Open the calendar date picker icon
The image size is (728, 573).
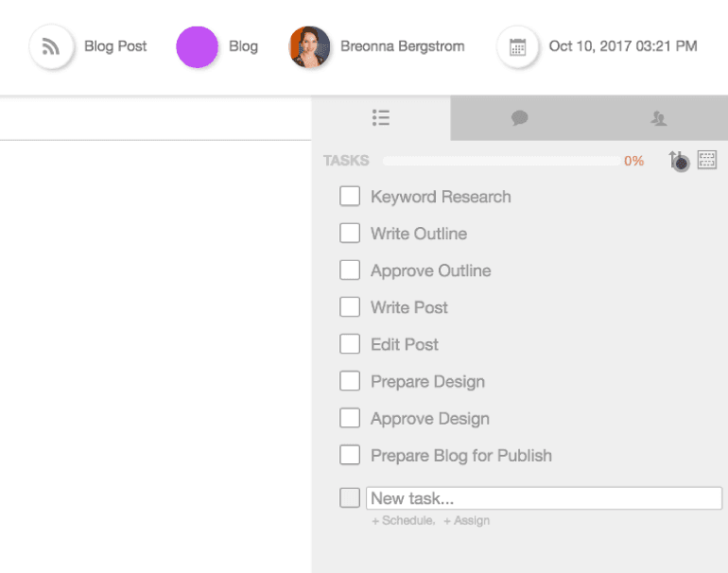click(x=517, y=46)
